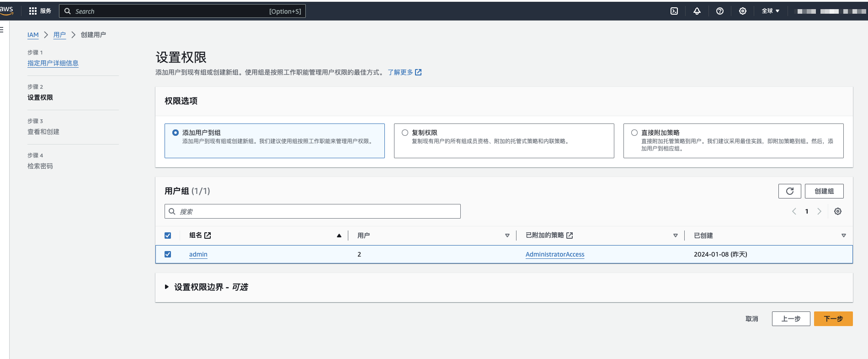Open the CloudShell terminal icon

[x=674, y=11]
